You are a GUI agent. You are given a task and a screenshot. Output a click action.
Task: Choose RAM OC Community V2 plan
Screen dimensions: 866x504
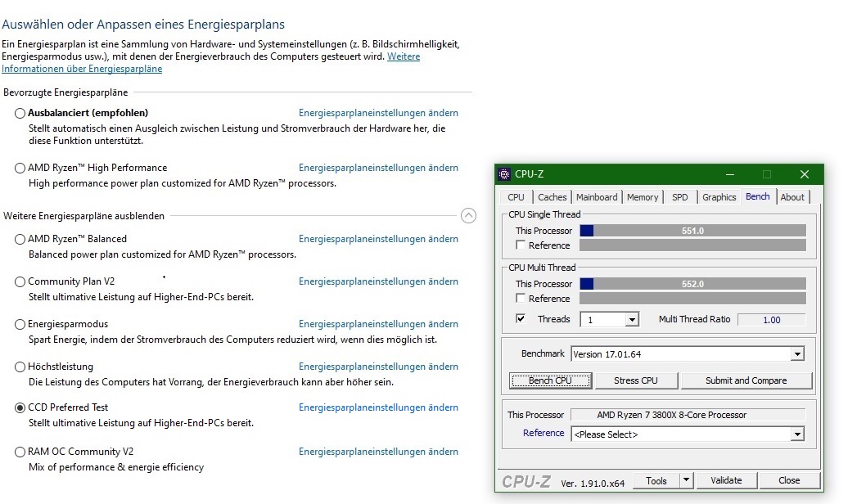(20, 452)
